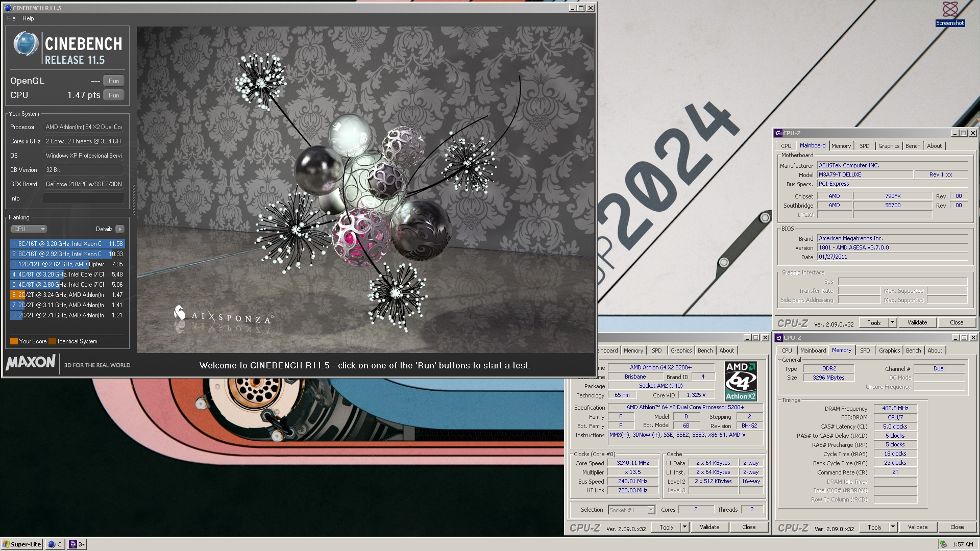Open Tools dropdown arrow in Memory CPU-Z window
The height and width of the screenshot is (551, 980).
coord(893,527)
